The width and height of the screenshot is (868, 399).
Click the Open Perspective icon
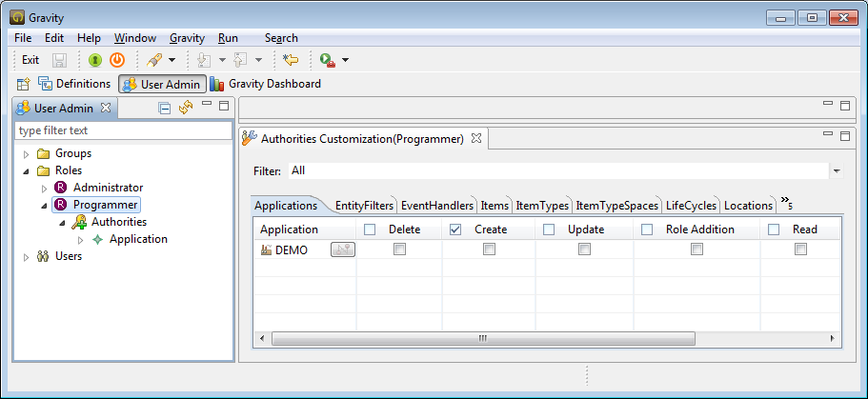[x=24, y=84]
